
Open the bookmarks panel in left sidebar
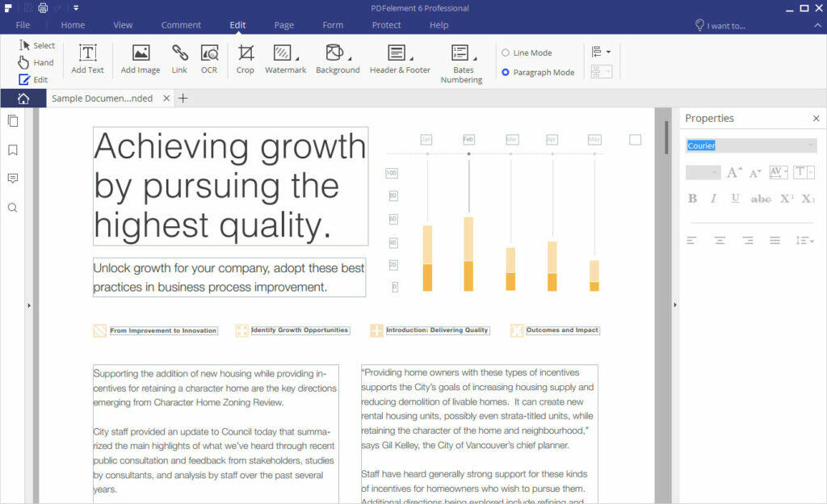[x=12, y=150]
